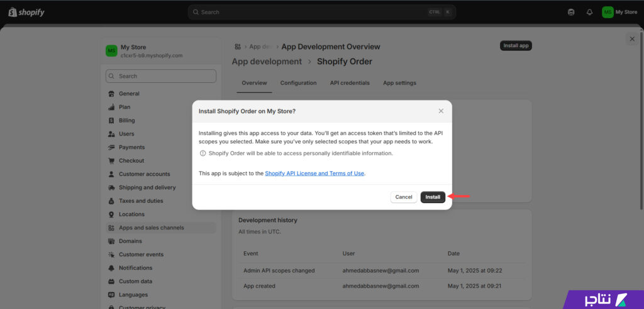
Task: Open the My Store account menu
Action: coord(619,13)
